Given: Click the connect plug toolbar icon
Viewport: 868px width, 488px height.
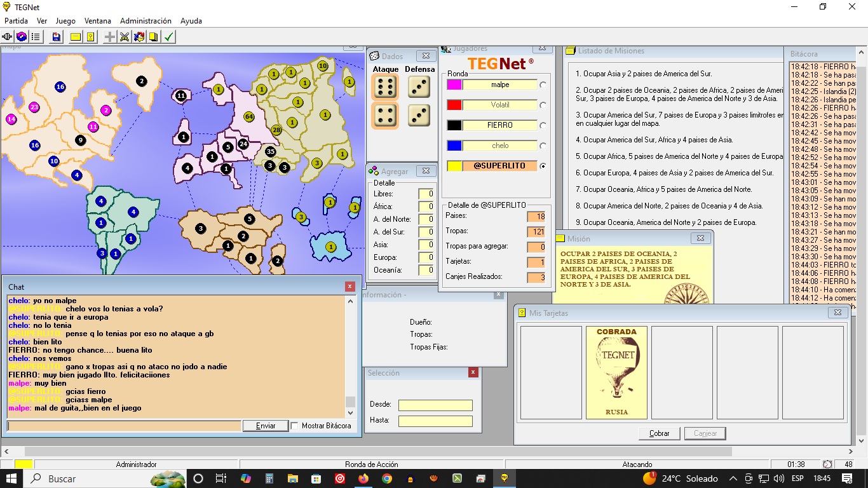Looking at the screenshot, I should pyautogui.click(x=8, y=37).
